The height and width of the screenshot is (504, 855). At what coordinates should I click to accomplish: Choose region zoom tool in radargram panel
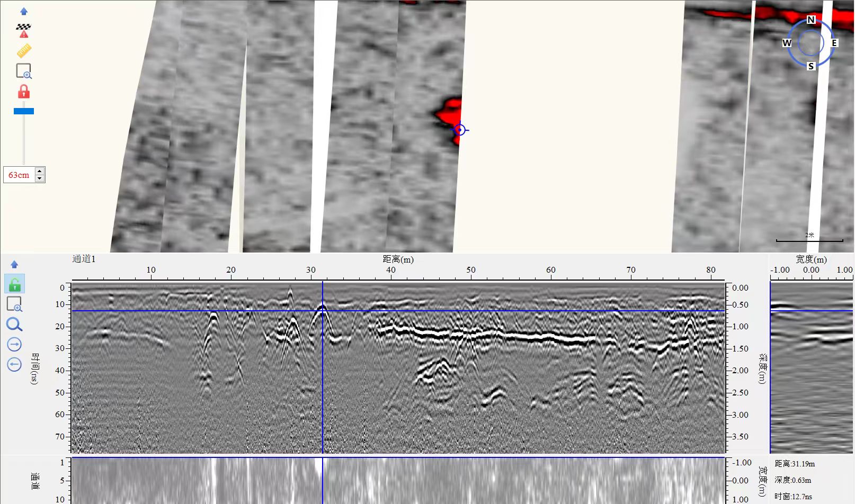click(x=14, y=304)
